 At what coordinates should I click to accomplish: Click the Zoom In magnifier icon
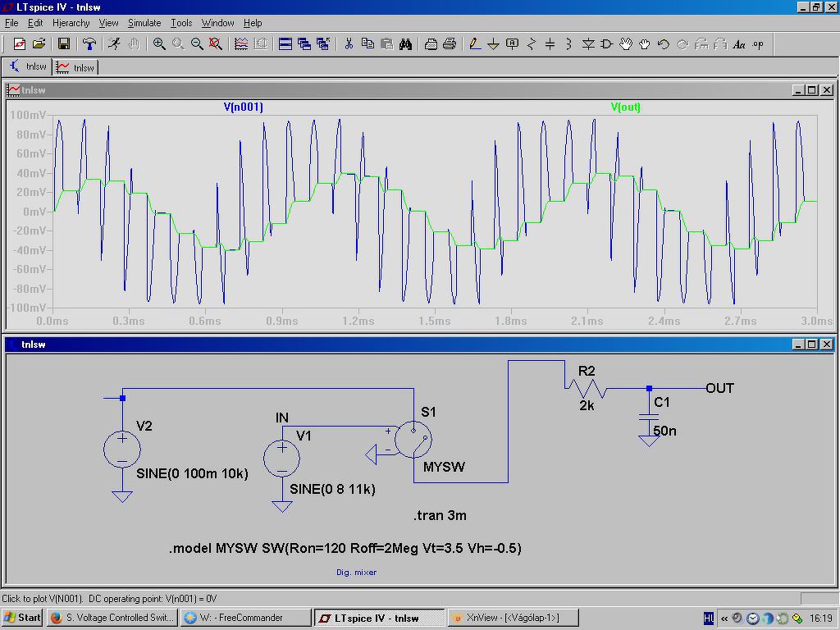coord(159,44)
